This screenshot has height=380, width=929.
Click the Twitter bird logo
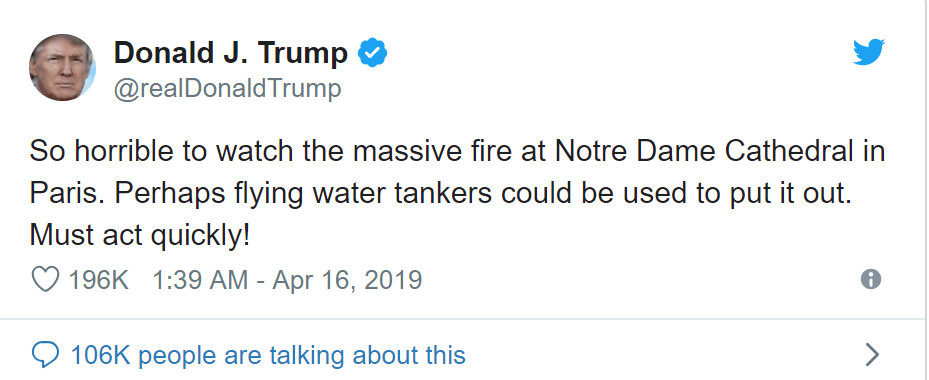pyautogui.click(x=869, y=52)
